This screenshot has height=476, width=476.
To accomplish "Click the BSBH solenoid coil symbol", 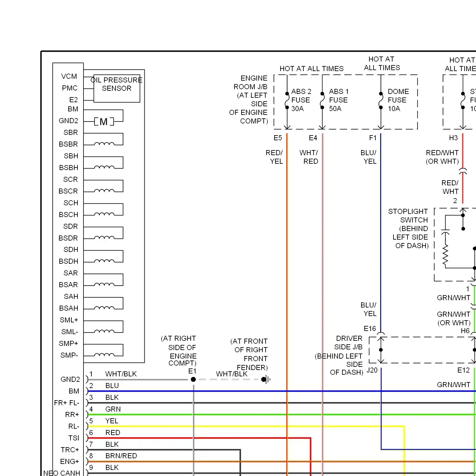I will point(104,168).
